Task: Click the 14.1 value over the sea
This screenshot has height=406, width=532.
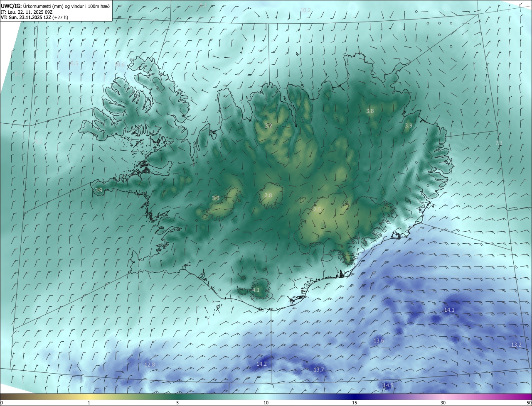Action: 450,310
